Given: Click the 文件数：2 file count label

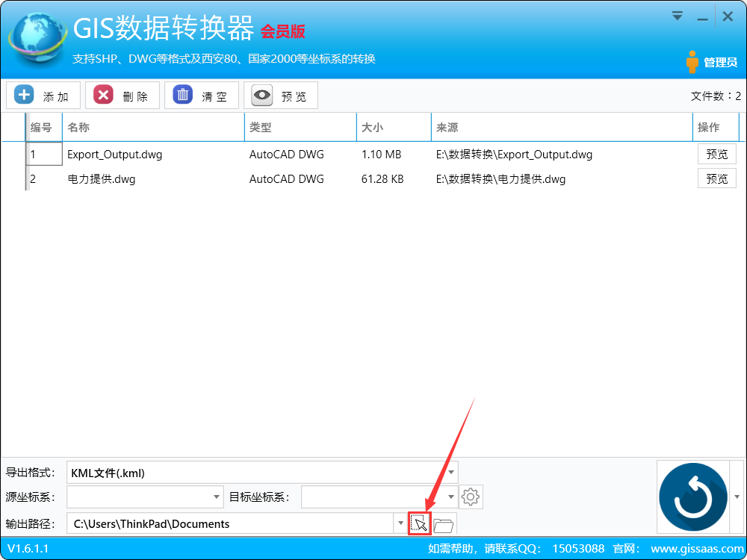Looking at the screenshot, I should pyautogui.click(x=716, y=96).
